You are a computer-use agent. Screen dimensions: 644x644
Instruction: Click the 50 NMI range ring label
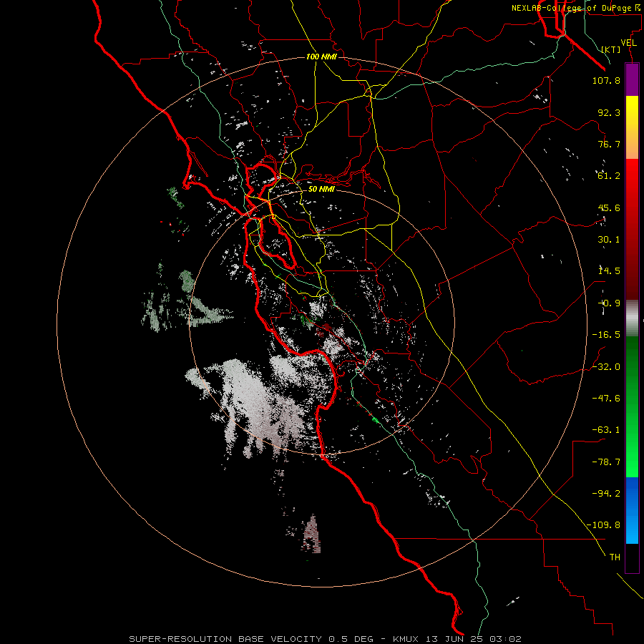321,190
